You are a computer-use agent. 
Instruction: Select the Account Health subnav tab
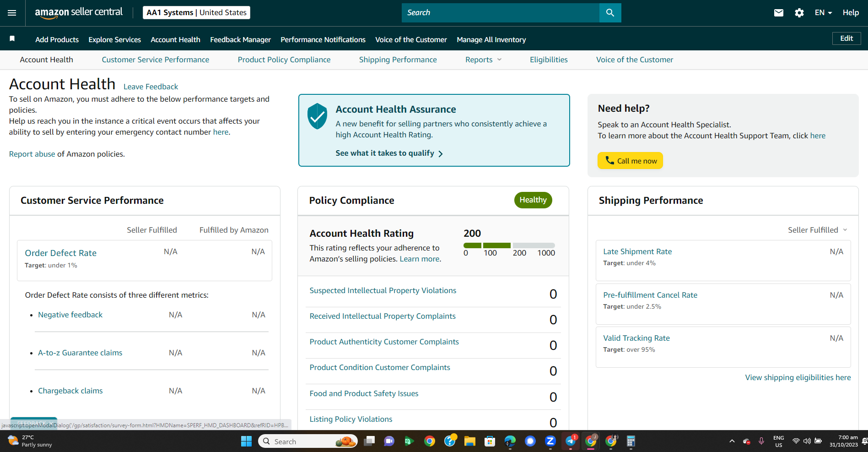click(x=46, y=60)
